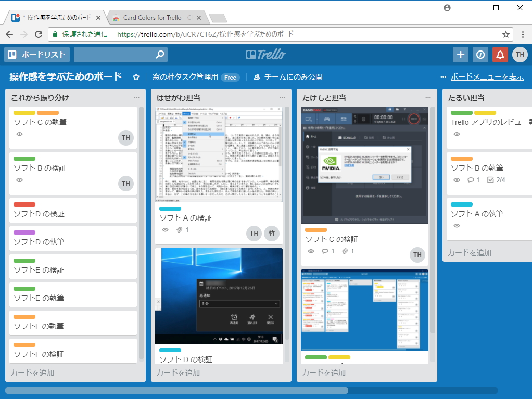Open text editor cover image of ソフト A の検証

tap(219, 155)
